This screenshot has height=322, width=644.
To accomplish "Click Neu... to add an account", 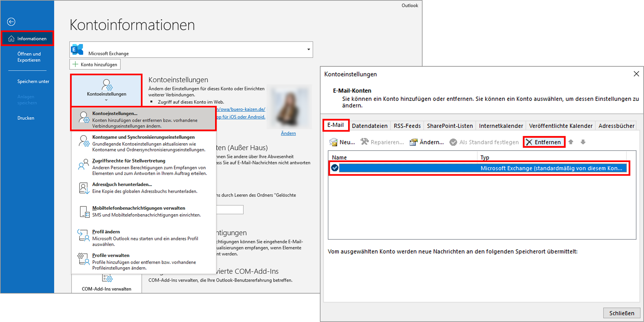I will coord(342,142).
